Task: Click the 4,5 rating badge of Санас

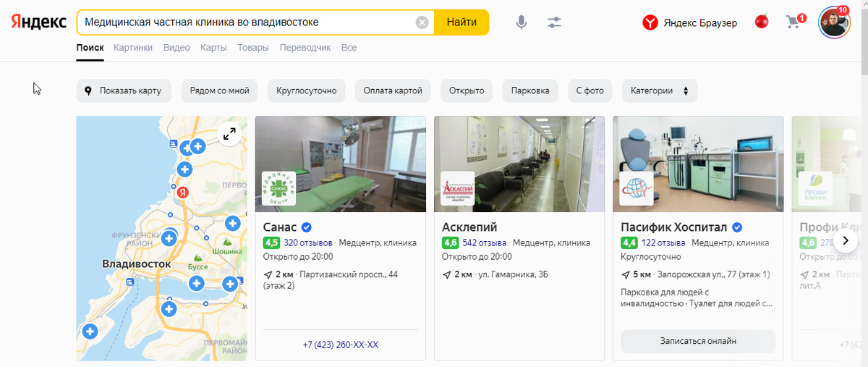Action: point(272,242)
